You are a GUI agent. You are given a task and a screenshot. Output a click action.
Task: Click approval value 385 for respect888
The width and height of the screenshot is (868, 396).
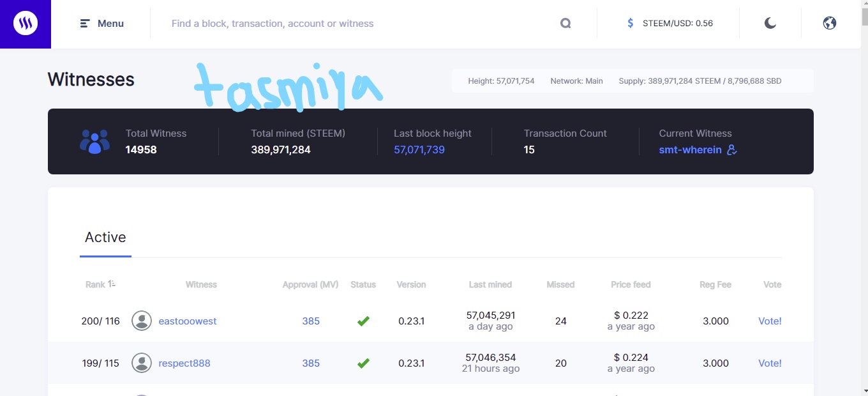coord(311,363)
